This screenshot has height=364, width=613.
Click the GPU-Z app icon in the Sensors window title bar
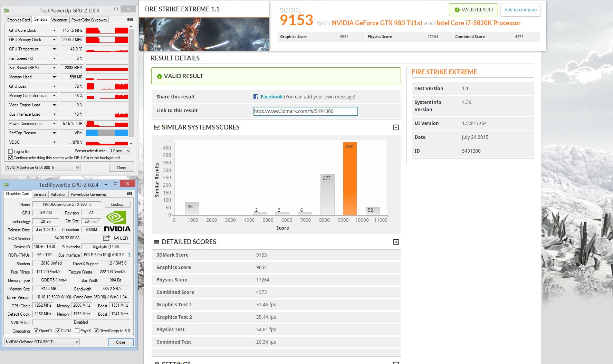click(x=7, y=11)
